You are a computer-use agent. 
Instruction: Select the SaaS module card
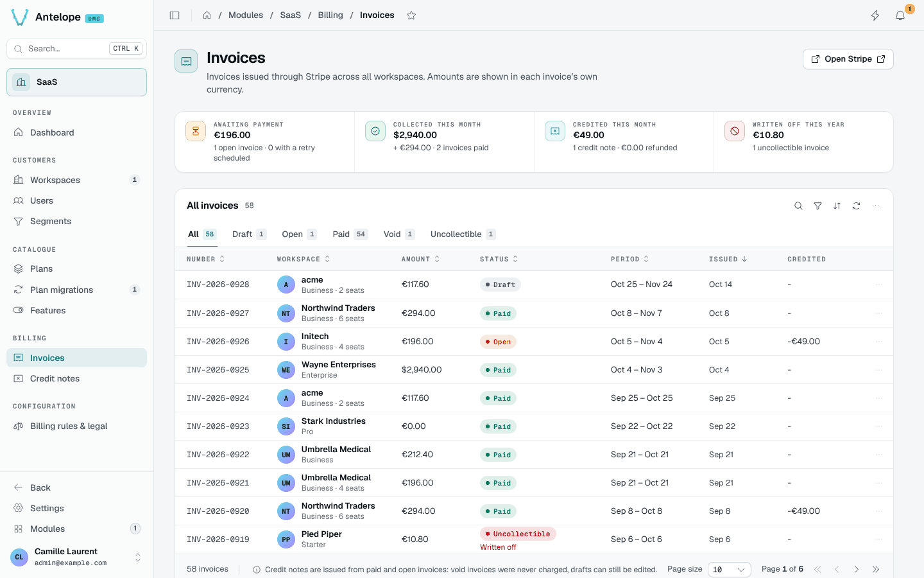click(x=76, y=82)
